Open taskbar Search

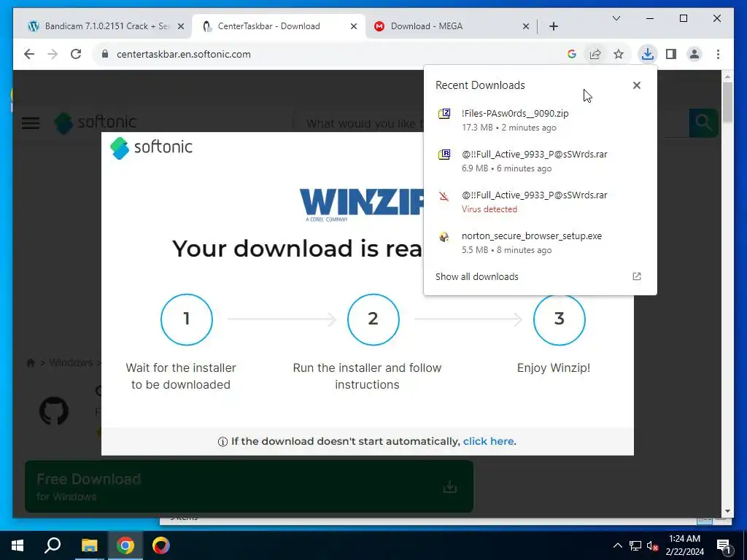[53, 545]
